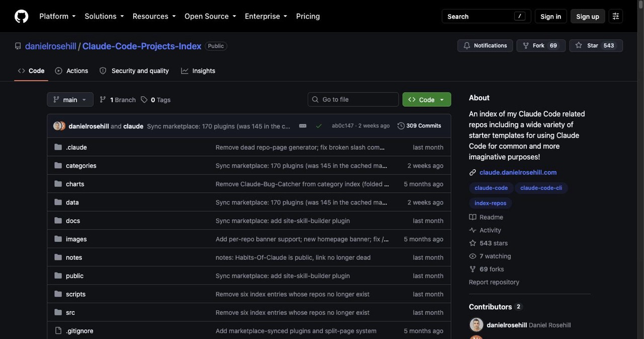Click the history clock icon beside 309 Commits
The height and width of the screenshot is (339, 644).
(401, 126)
